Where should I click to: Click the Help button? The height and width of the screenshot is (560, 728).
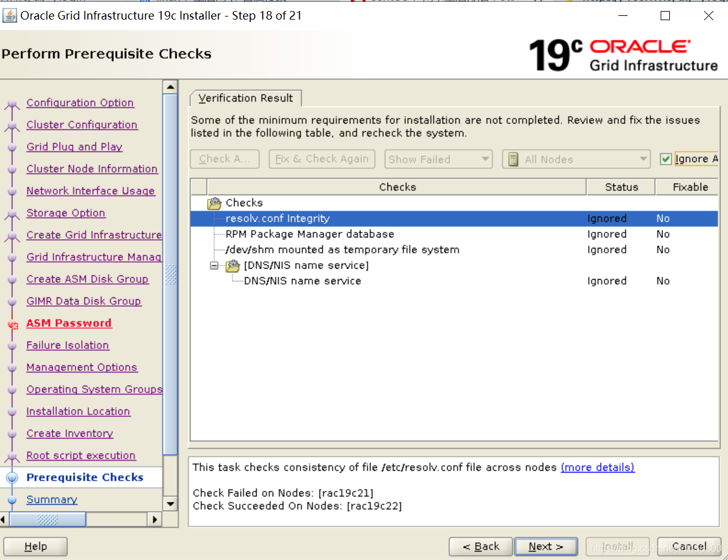[x=36, y=547]
